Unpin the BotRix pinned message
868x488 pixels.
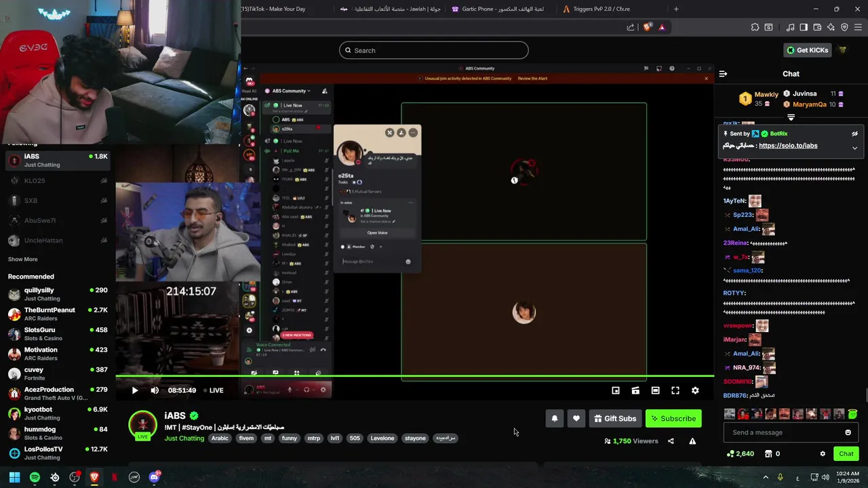point(854,134)
